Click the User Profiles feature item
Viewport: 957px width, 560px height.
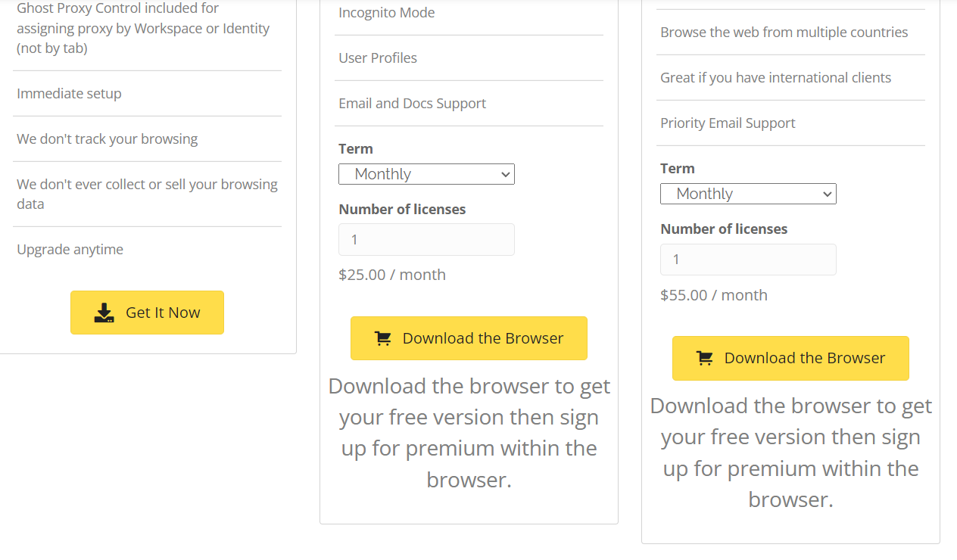click(x=377, y=58)
